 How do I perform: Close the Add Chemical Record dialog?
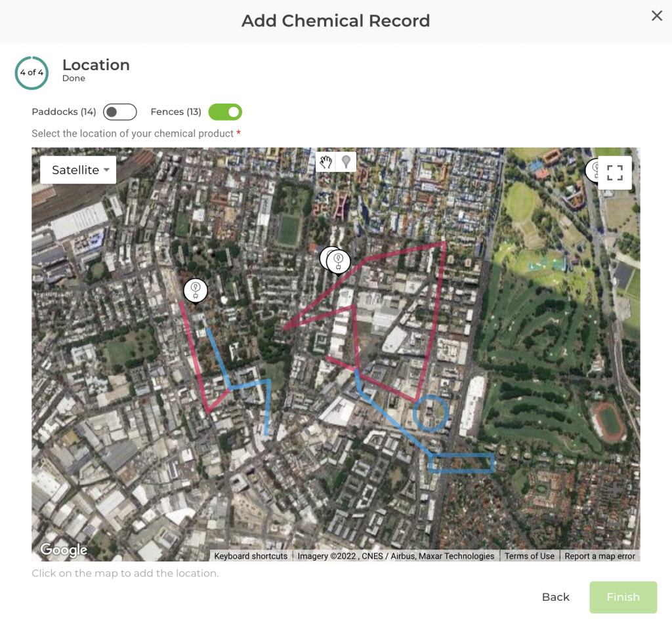[x=656, y=16]
